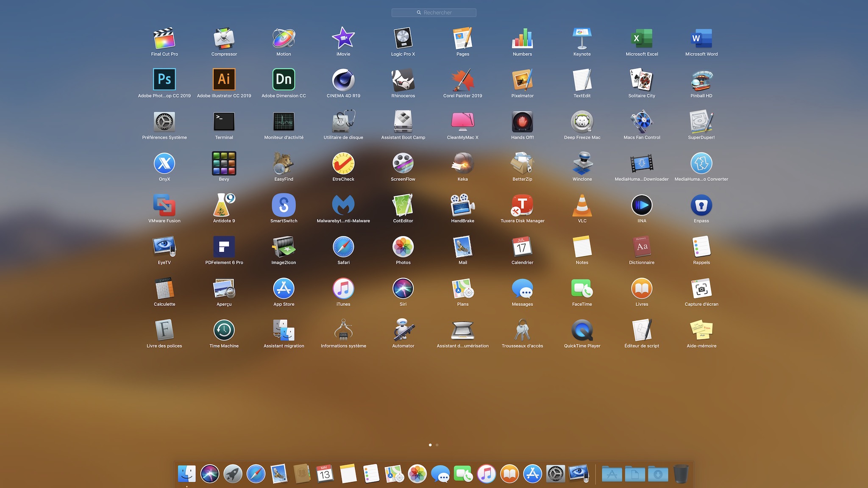Open Trousseaux d'accès
Image resolution: width=868 pixels, height=488 pixels.
[x=522, y=330]
